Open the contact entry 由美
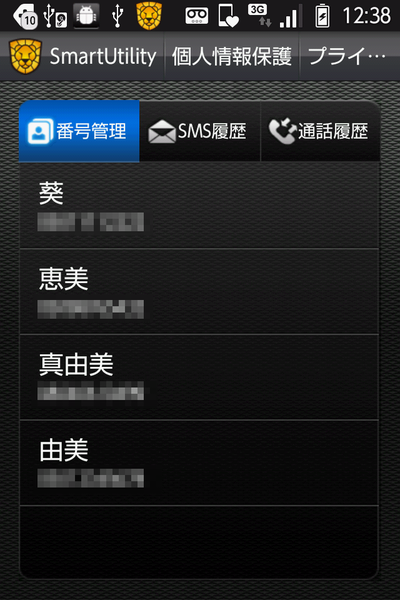 [199, 463]
